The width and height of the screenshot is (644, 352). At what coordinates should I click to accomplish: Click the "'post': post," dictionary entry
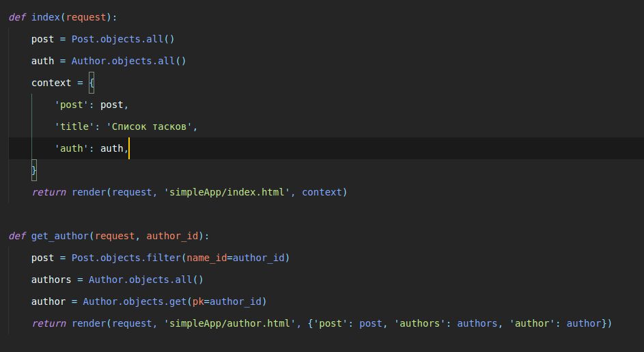click(92, 105)
